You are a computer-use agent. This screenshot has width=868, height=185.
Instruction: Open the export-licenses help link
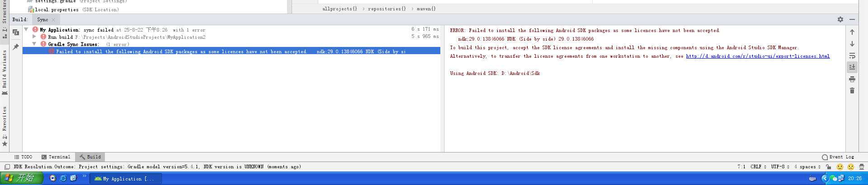758,56
